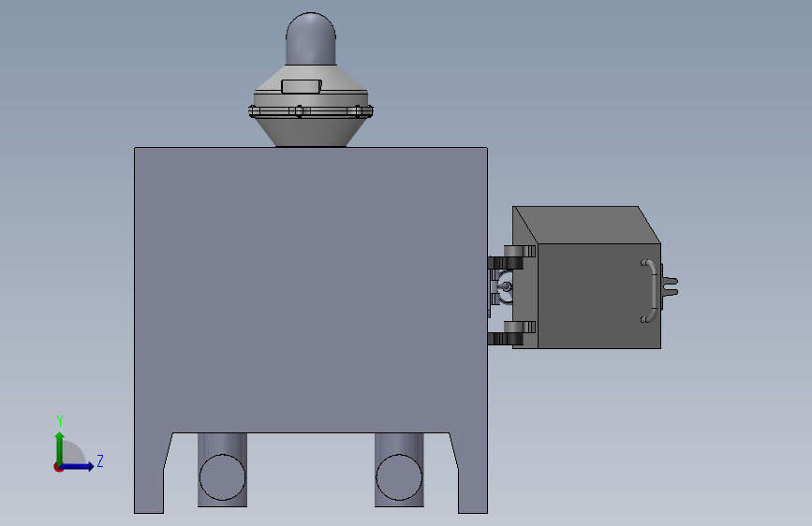This screenshot has height=526, width=812.
Task: Select the large main cabinet body face
Action: click(311, 290)
